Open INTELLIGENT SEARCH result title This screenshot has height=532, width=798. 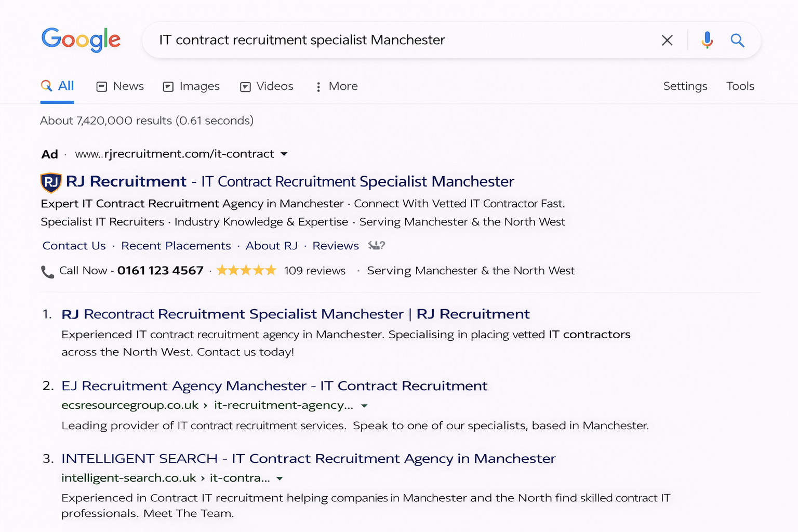coord(308,459)
